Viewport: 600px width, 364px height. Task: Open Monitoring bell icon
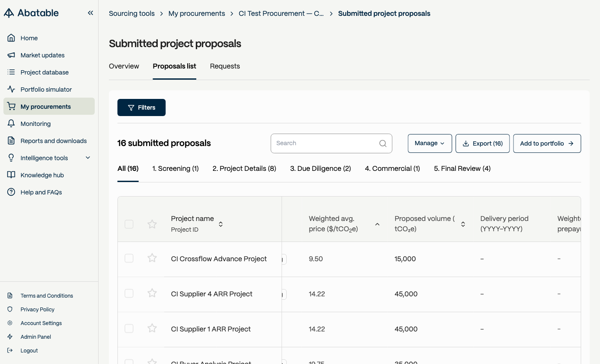pyautogui.click(x=12, y=124)
